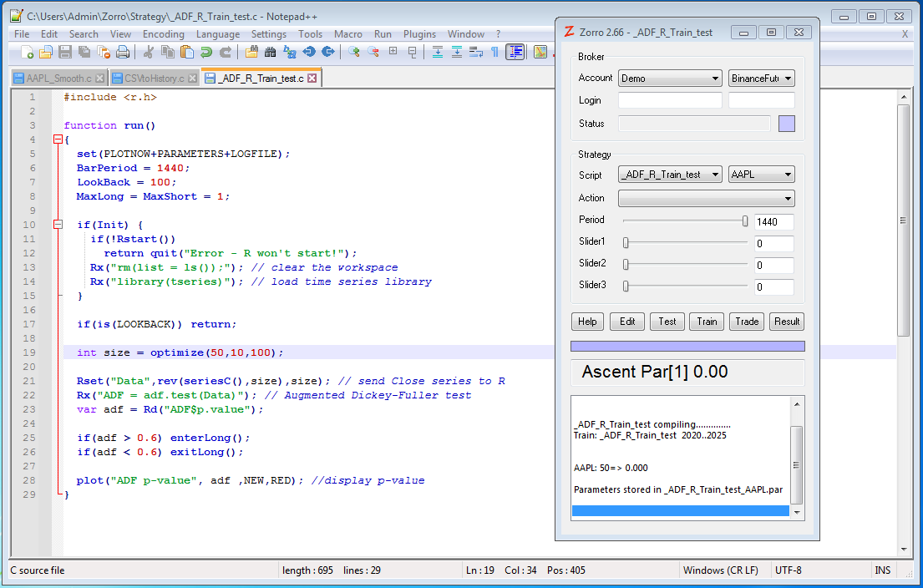The width and height of the screenshot is (923, 588).
Task: Click the Zoom In magnifier icon
Action: click(x=354, y=52)
